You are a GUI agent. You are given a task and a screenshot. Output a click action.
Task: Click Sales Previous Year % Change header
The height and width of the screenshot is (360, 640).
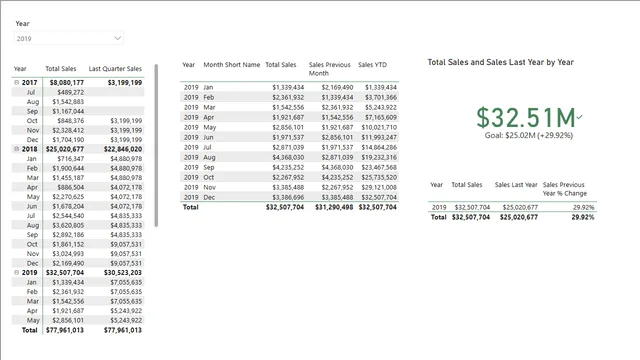click(x=564, y=189)
